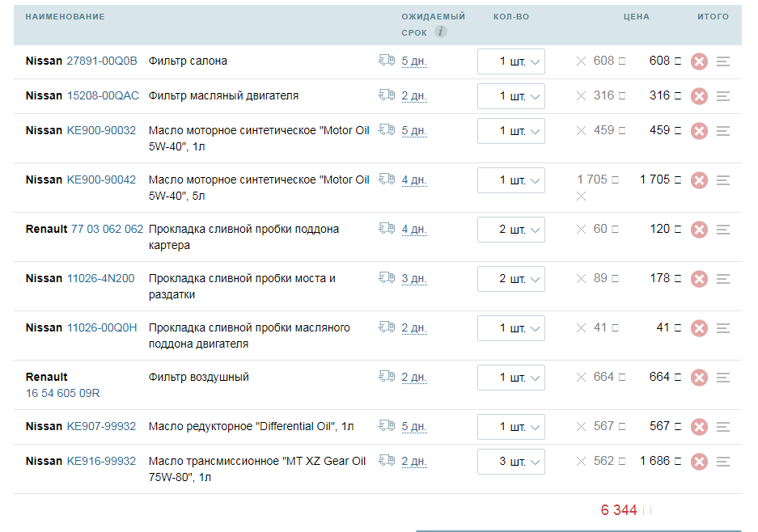Expand quantity selector for KE900-90032
This screenshot has height=532, width=758.
tap(511, 131)
